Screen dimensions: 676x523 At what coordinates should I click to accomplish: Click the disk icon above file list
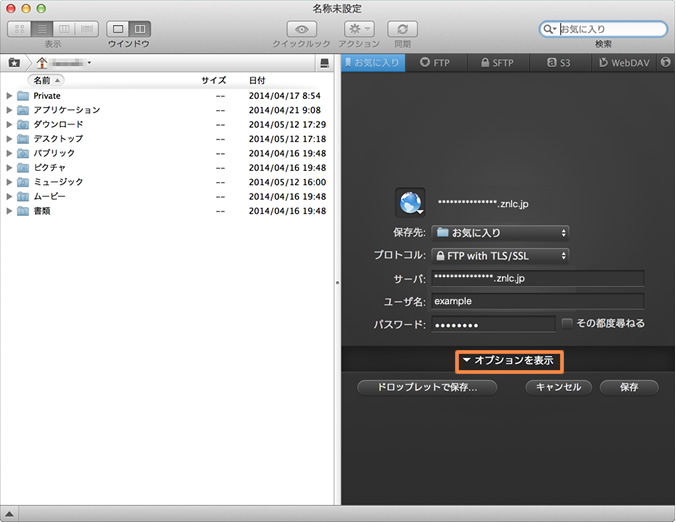click(324, 63)
